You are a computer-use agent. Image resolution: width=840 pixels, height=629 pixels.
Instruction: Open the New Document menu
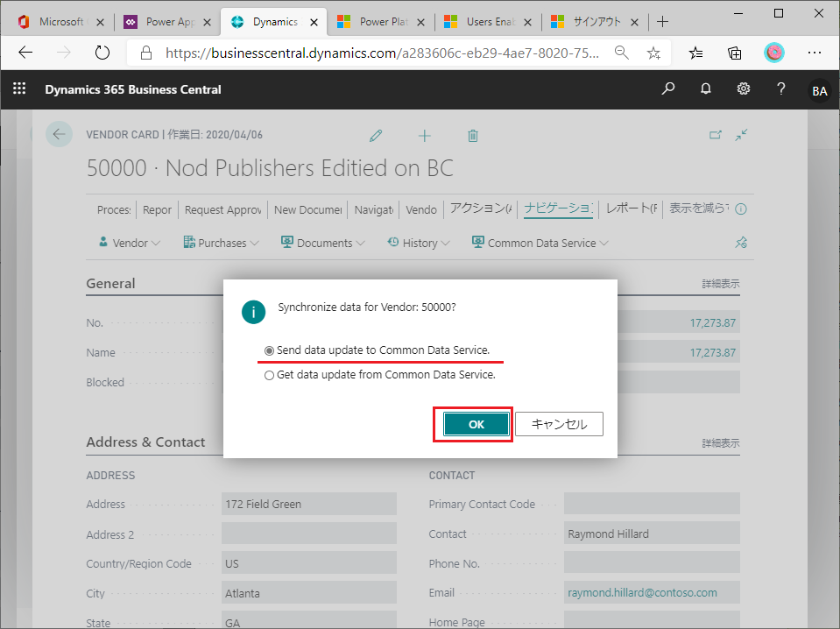point(308,209)
